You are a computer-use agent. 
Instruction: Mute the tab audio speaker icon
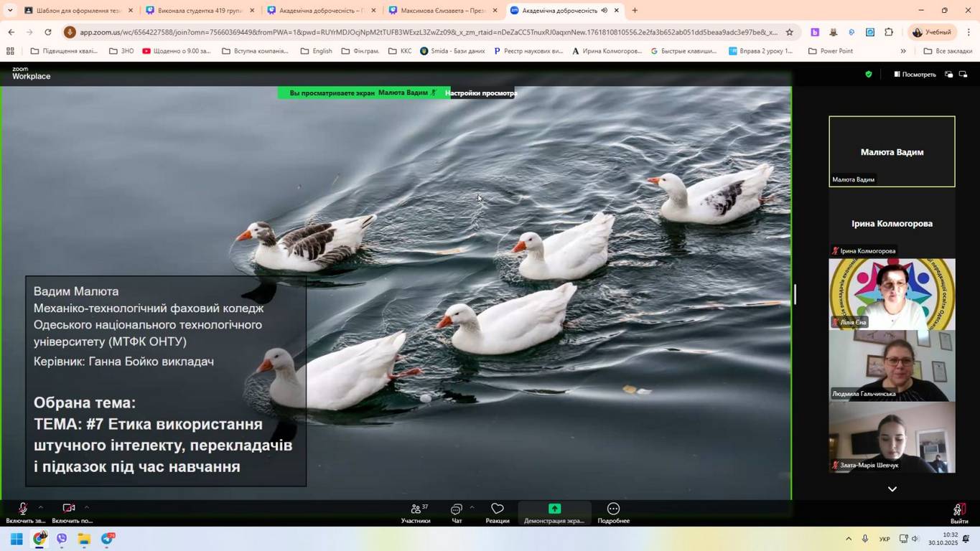[x=604, y=11]
